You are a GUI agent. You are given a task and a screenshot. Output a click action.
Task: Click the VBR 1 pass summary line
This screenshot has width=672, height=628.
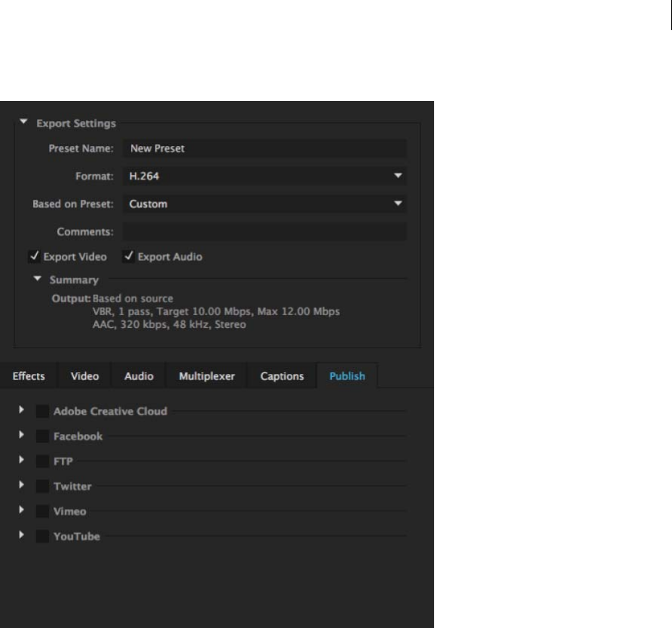pos(216,311)
